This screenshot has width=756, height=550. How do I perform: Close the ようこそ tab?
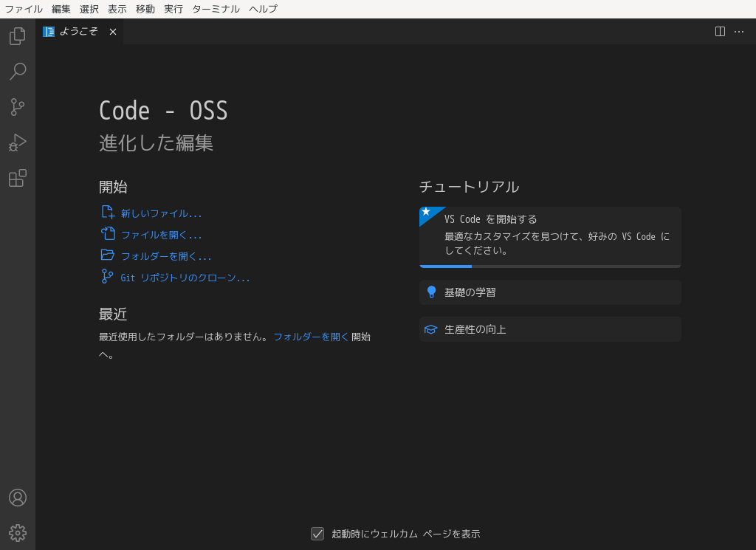(x=113, y=32)
